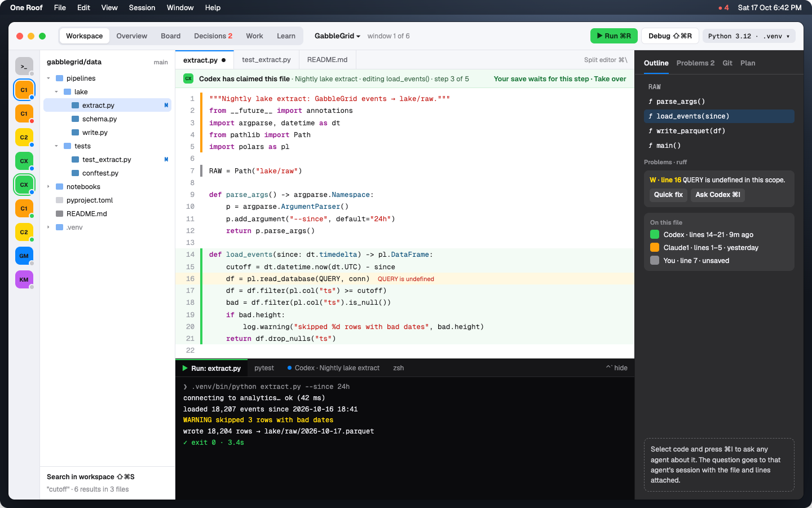The height and width of the screenshot is (508, 812).
Task: Select the C1 session with green status dot
Action: tap(24, 208)
